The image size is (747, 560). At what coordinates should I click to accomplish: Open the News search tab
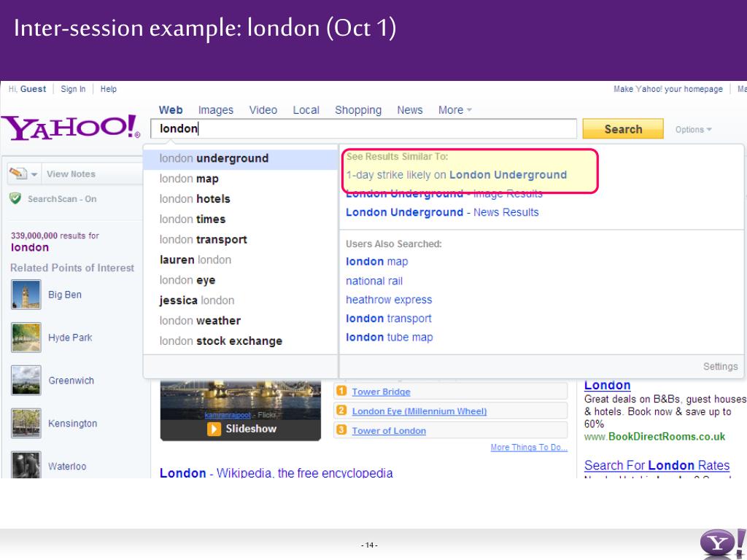tap(410, 110)
